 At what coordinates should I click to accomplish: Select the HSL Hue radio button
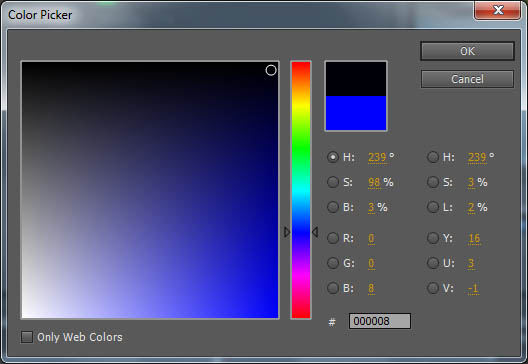(433, 157)
